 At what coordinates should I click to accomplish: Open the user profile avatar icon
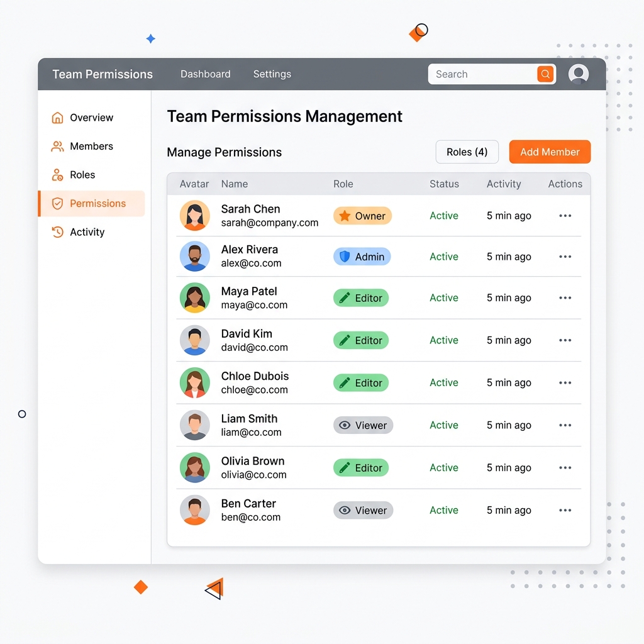click(x=579, y=74)
